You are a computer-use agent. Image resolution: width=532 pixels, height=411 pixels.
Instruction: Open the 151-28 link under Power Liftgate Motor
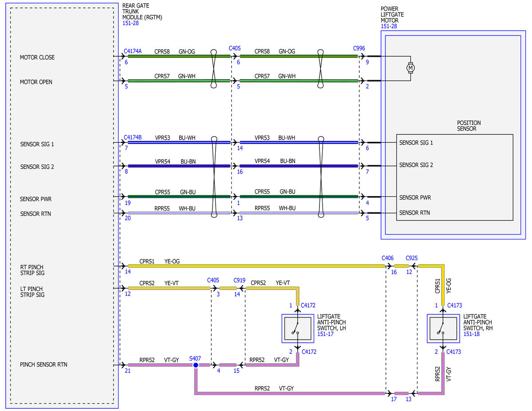[x=389, y=27]
